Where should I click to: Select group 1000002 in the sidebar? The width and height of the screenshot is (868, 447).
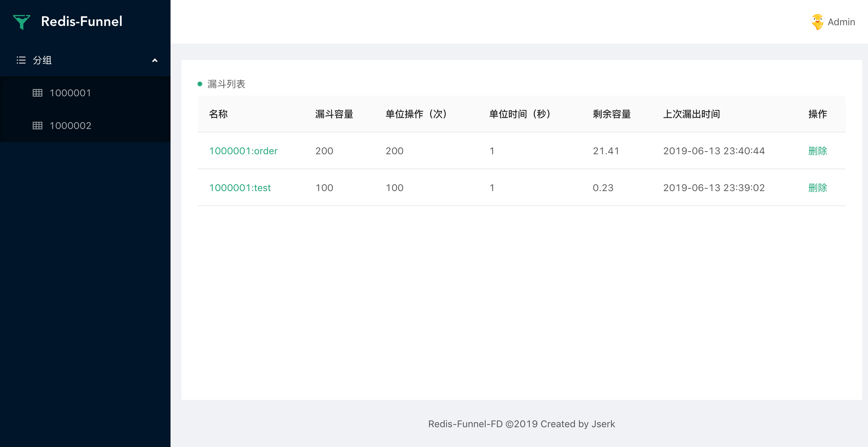(x=70, y=126)
